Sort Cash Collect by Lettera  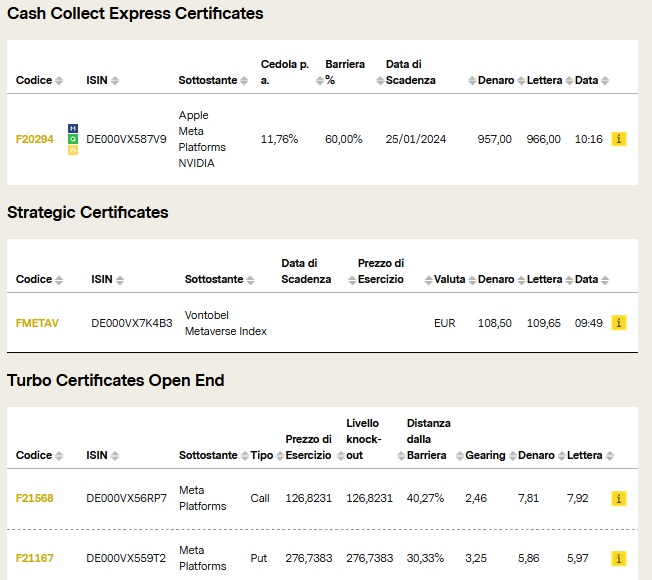click(x=569, y=81)
